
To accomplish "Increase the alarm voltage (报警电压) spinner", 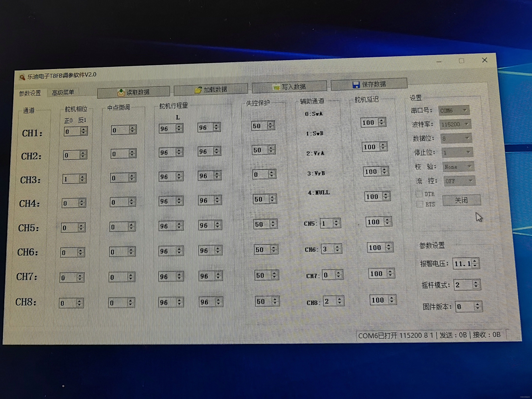I will pos(475,261).
